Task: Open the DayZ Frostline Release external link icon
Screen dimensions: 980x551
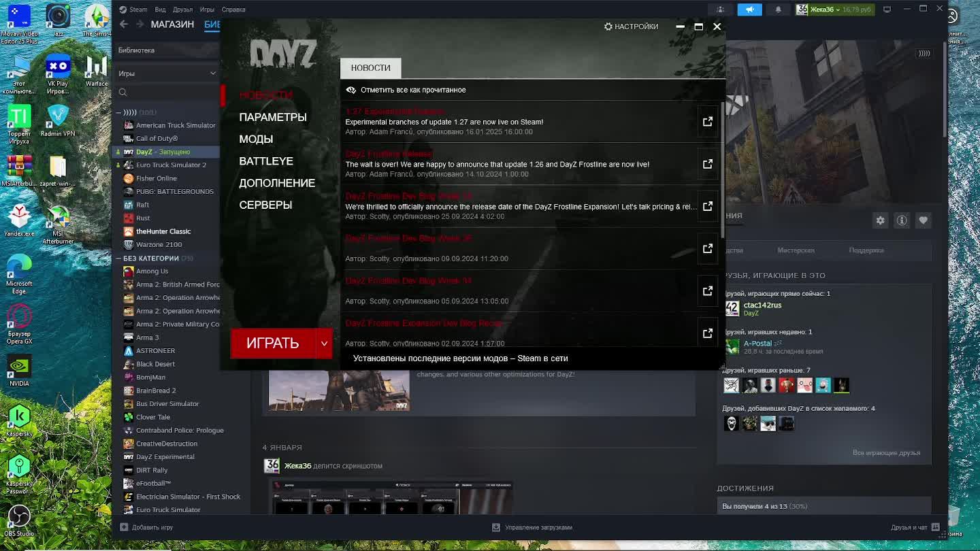Action: pyautogui.click(x=708, y=164)
